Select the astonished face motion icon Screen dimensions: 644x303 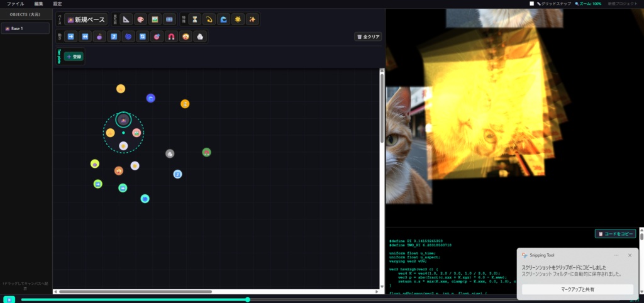tap(186, 36)
